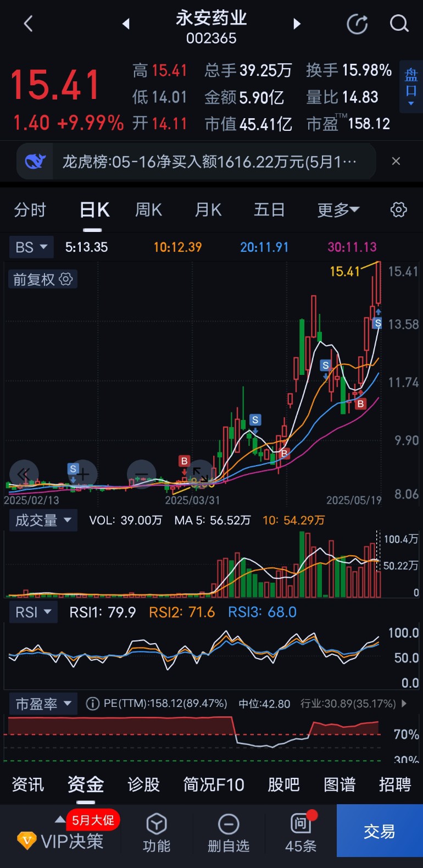Open the 成交量 indicator dropdown
The width and height of the screenshot is (423, 868).
[x=43, y=520]
